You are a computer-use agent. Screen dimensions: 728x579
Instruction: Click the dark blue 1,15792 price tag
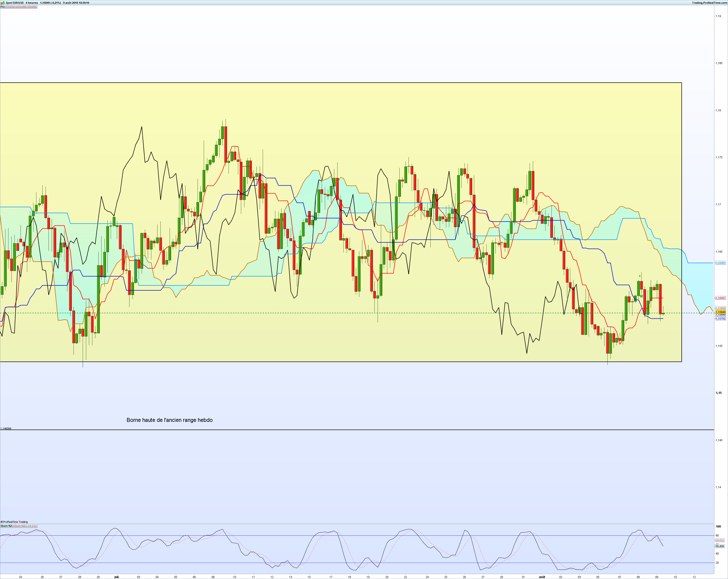(x=720, y=318)
